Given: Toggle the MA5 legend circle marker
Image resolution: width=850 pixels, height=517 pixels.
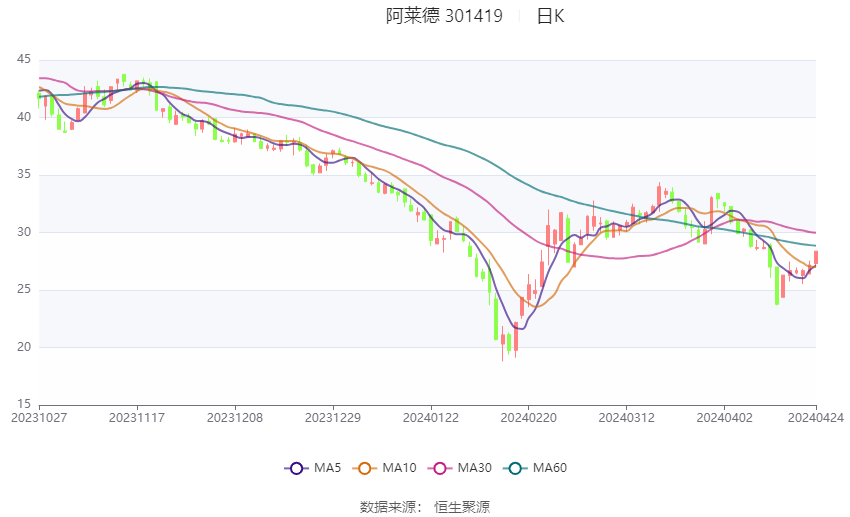Looking at the screenshot, I should [295, 467].
